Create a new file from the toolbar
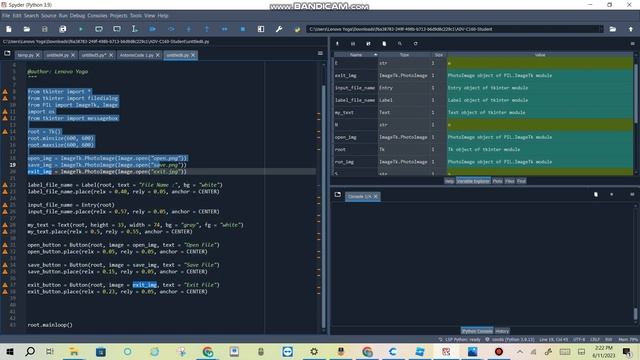This screenshot has height=360, width=640. click(9, 29)
